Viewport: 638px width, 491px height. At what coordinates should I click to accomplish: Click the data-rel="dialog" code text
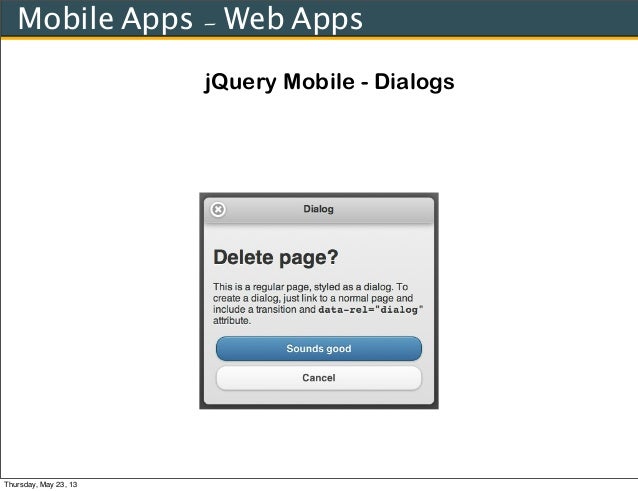(371, 310)
